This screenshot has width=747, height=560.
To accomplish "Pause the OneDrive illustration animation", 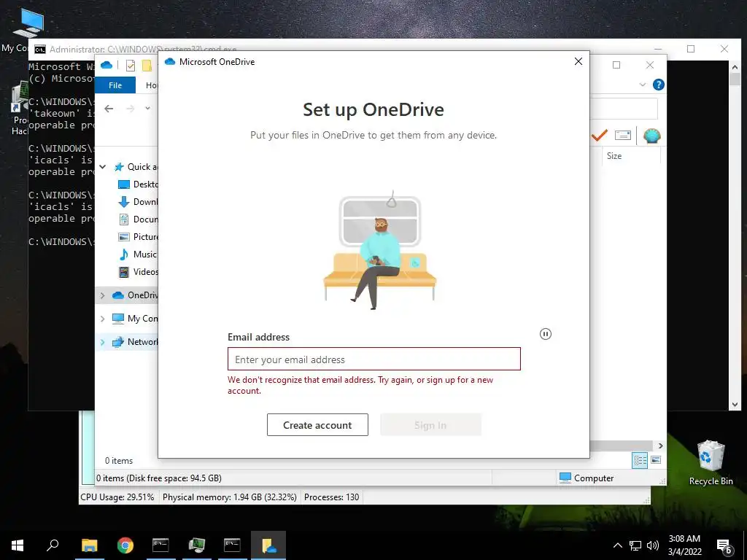I will click(x=546, y=334).
